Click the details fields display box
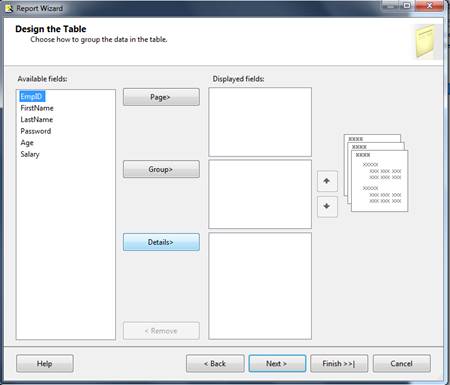 (260, 286)
